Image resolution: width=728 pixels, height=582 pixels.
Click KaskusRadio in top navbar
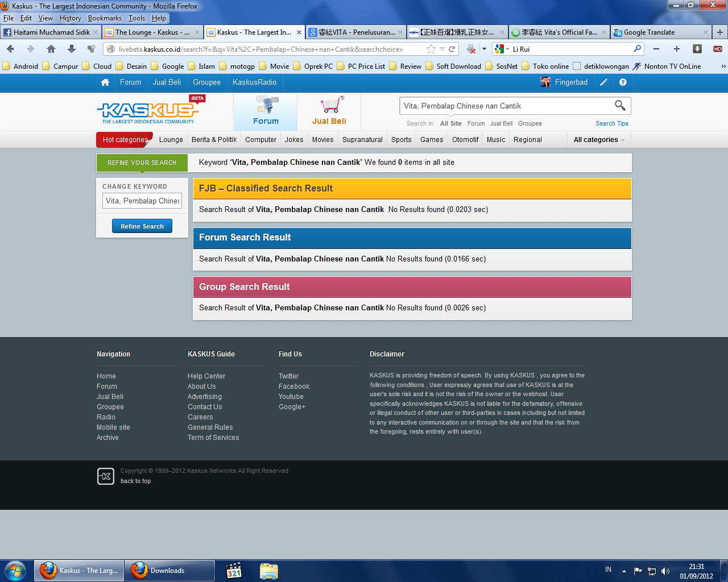[254, 82]
